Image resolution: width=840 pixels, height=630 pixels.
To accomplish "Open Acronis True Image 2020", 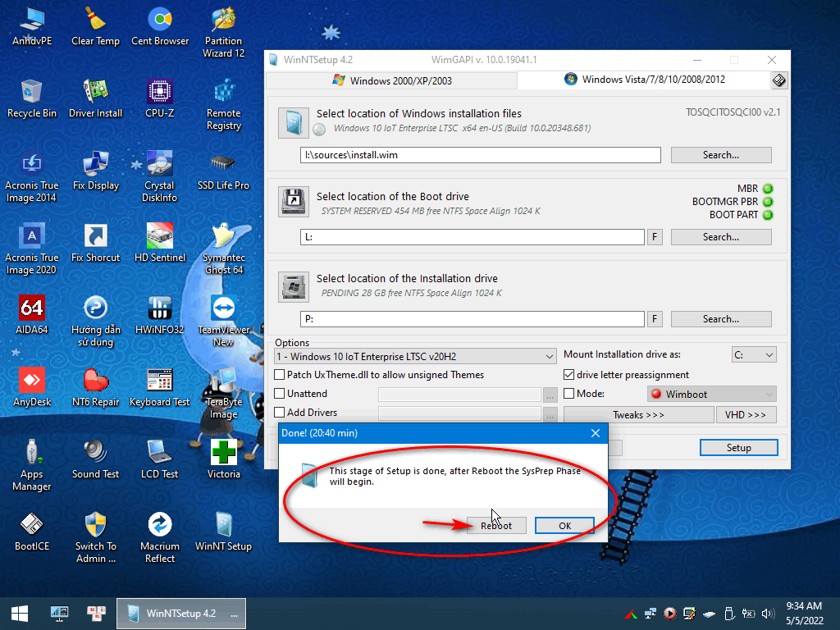I will (32, 249).
